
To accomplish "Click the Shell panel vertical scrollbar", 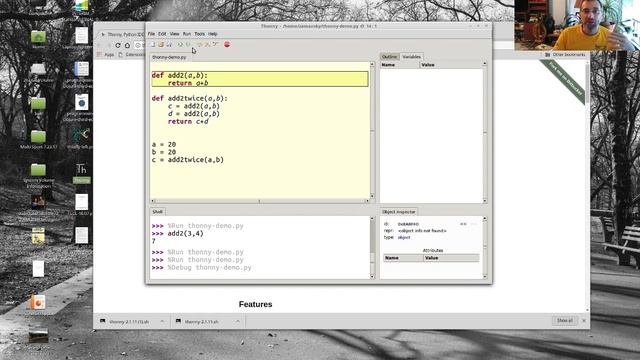I will 372,247.
